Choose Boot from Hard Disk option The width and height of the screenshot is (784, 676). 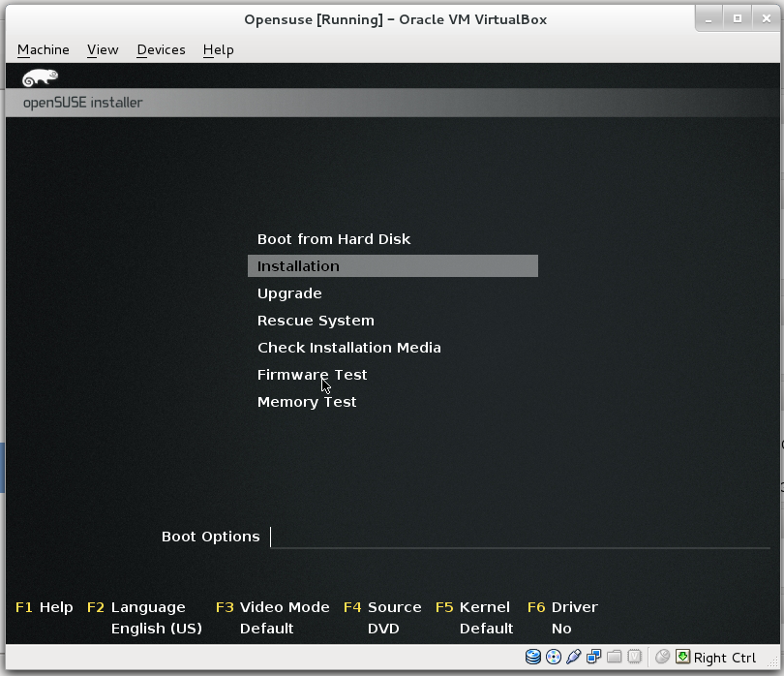[x=333, y=238]
